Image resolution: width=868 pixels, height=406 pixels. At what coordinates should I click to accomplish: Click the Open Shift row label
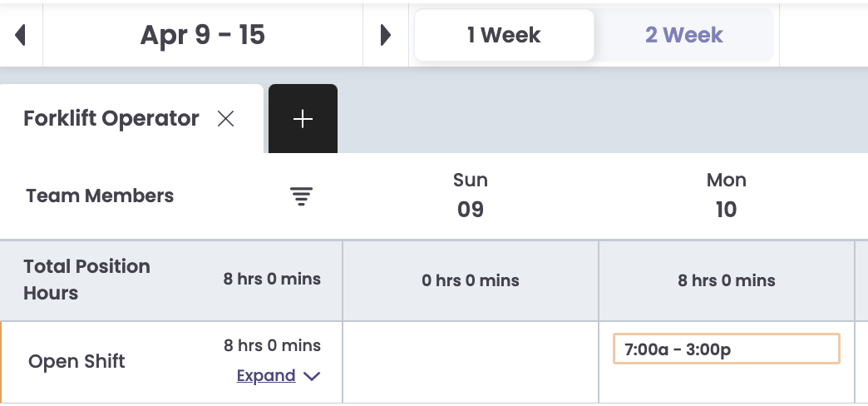click(76, 362)
